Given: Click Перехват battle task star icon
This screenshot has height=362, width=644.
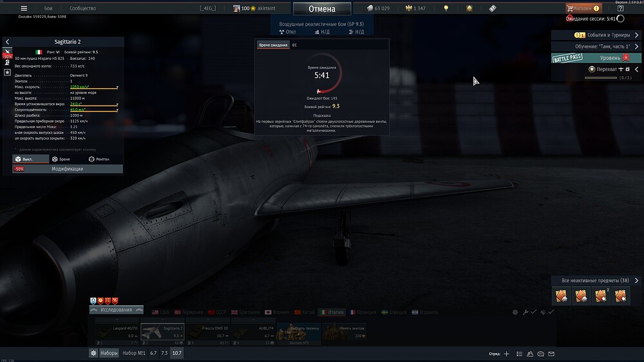Looking at the screenshot, I should coord(591,70).
